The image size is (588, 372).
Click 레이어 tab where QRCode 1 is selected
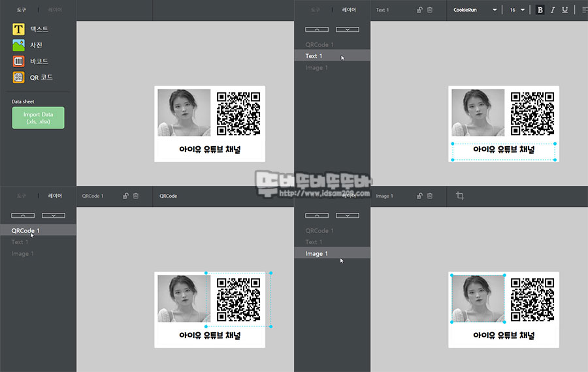click(55, 196)
